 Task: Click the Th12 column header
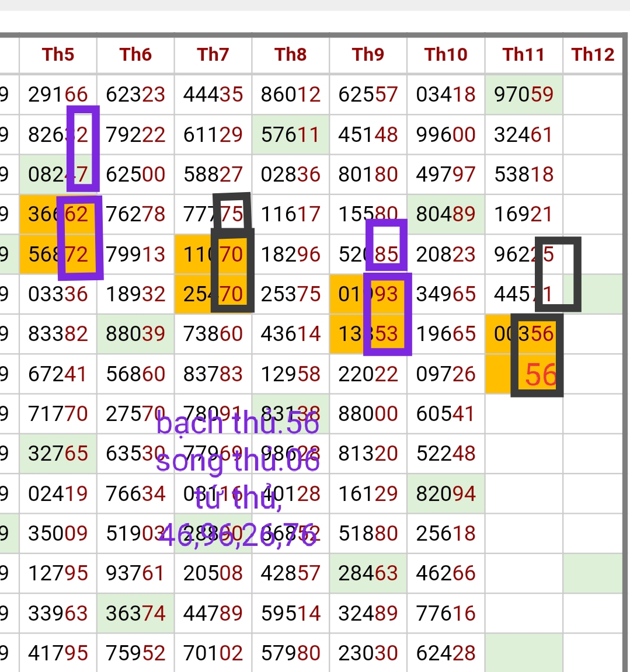593,55
